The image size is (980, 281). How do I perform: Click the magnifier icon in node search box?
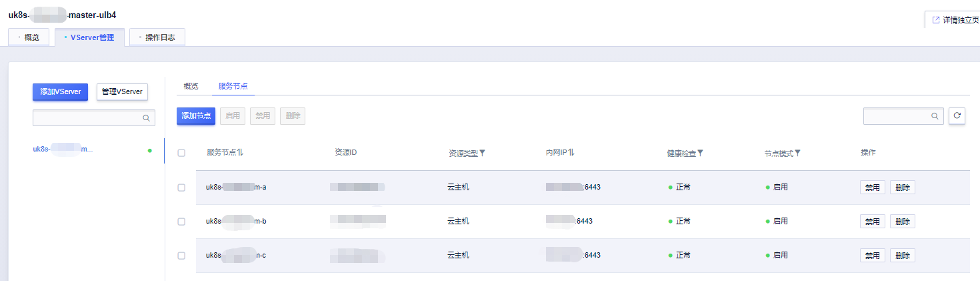click(935, 116)
